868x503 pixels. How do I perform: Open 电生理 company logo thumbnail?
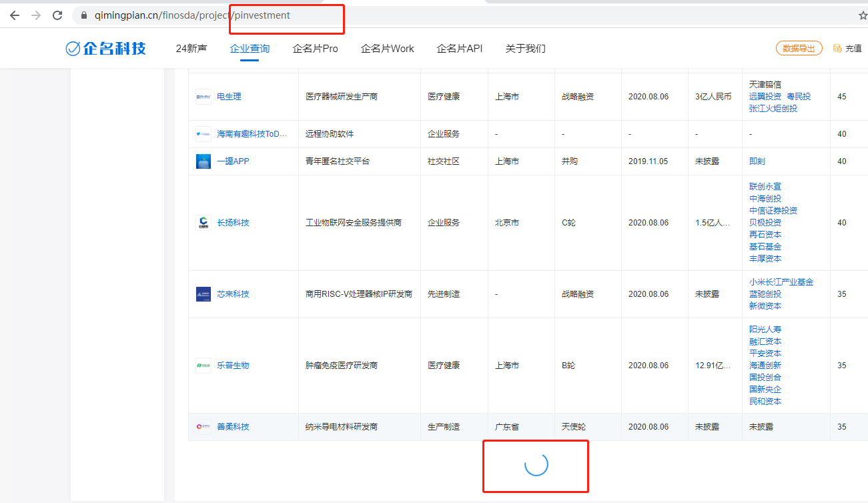203,97
